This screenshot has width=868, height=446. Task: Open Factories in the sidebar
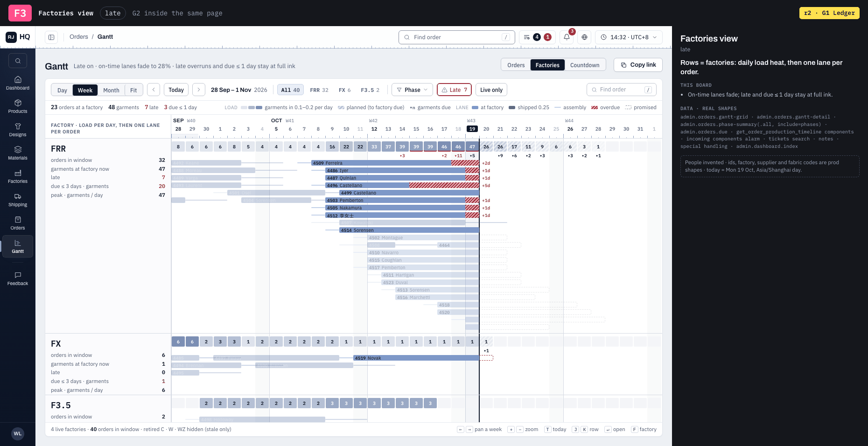point(18,176)
